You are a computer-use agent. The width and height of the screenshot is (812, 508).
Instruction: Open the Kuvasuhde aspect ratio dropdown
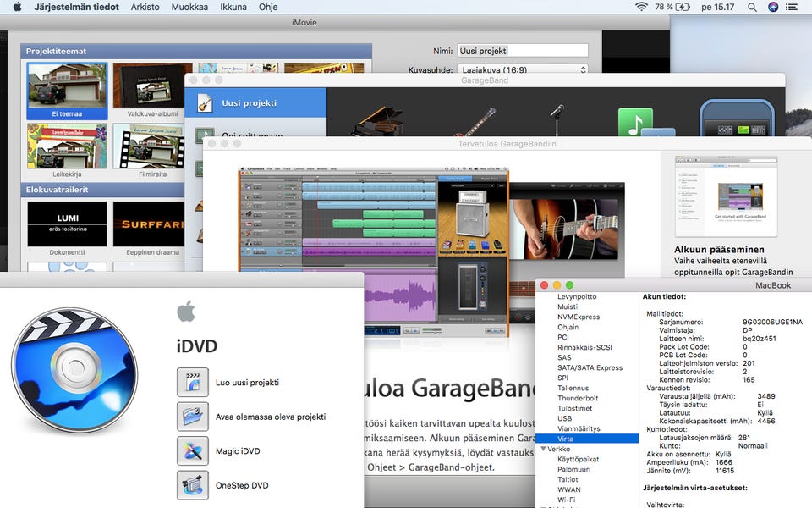click(523, 70)
